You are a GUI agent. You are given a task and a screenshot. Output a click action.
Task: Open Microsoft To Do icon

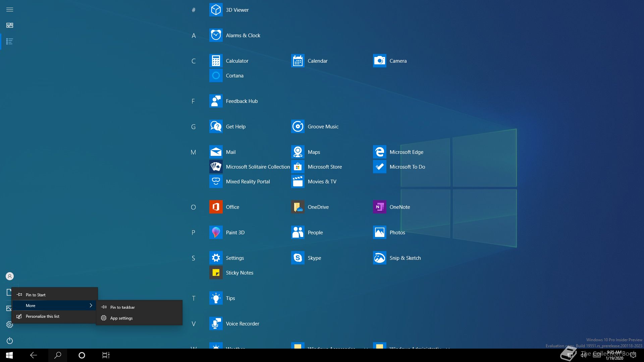pos(379,167)
